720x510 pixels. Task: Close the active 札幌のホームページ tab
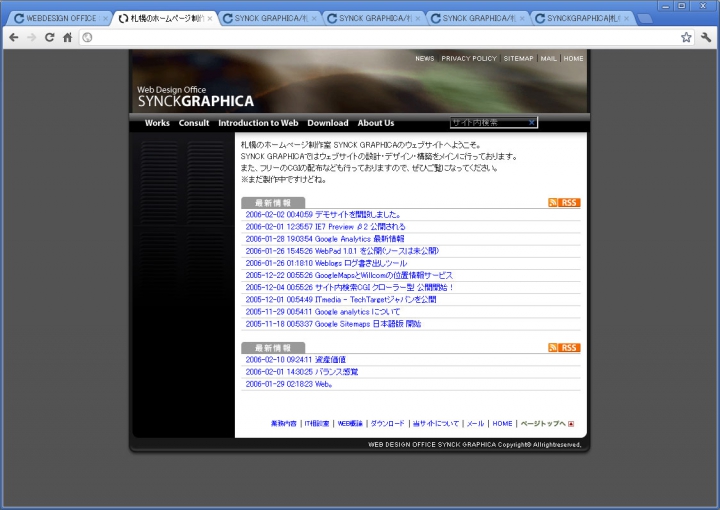click(x=210, y=18)
